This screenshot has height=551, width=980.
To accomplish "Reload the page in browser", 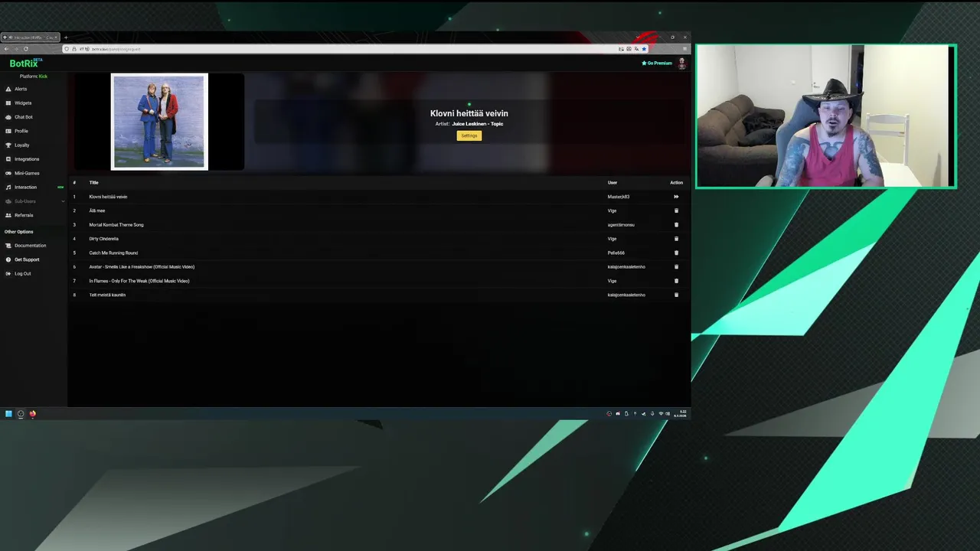I will [26, 49].
